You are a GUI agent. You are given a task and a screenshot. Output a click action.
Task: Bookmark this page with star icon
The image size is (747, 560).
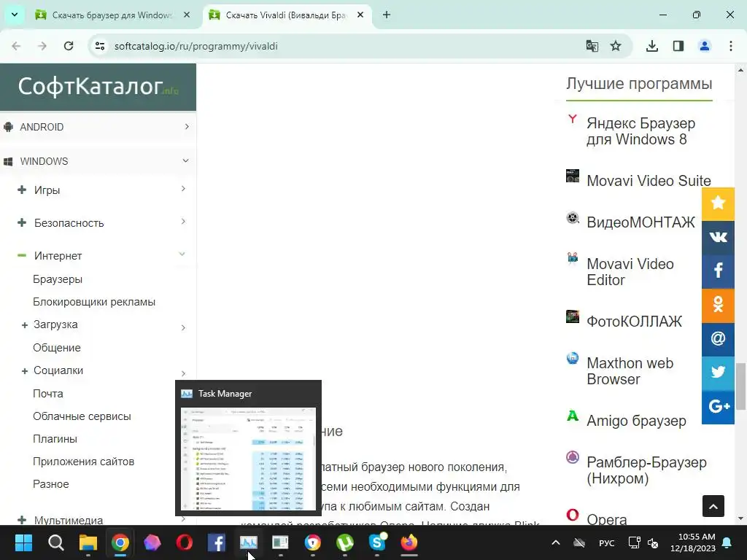coord(616,46)
